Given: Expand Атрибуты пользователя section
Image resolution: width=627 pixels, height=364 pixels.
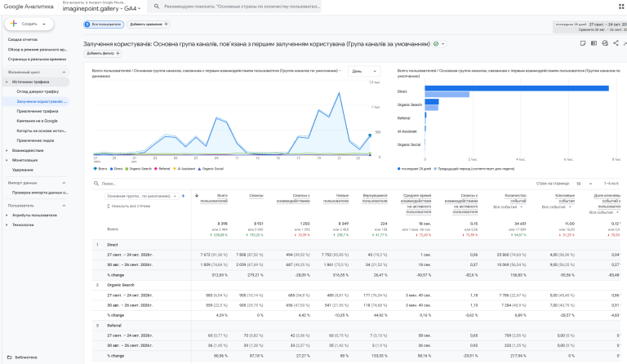Looking at the screenshot, I should [x=7, y=215].
